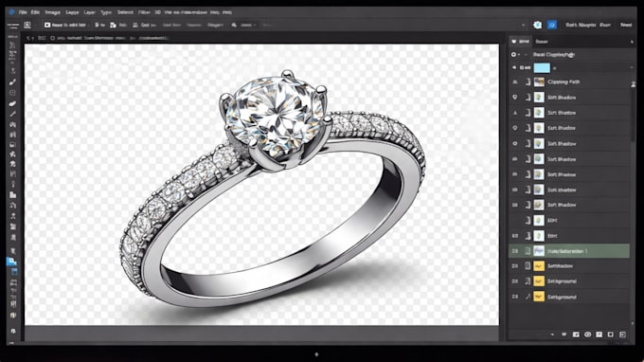The height and width of the screenshot is (362, 644).
Task: Open the 3D menu
Action: pyautogui.click(x=158, y=12)
